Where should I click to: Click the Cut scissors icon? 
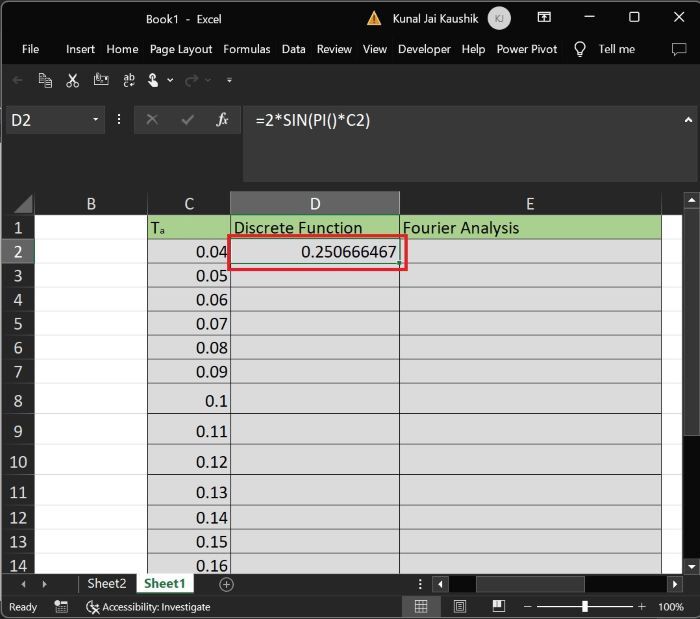pos(72,80)
